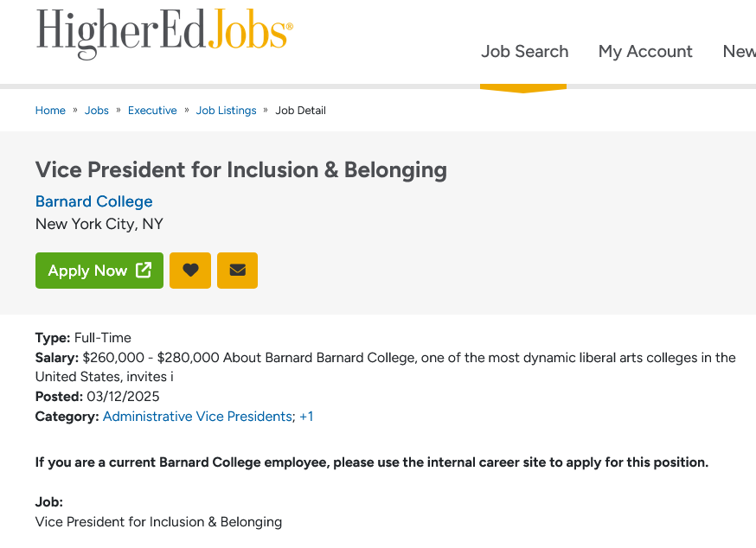Open the Job Search menu
This screenshot has height=548, width=756.
[524, 51]
